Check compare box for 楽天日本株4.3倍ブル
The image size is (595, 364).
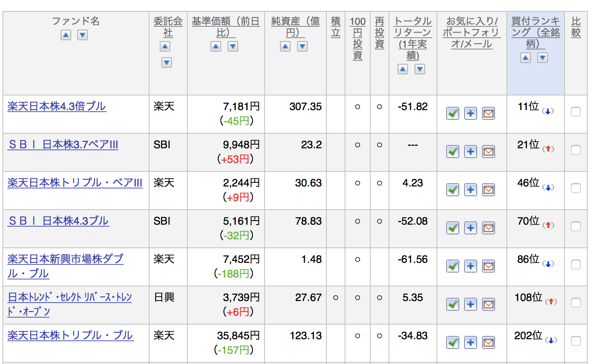pos(575,112)
